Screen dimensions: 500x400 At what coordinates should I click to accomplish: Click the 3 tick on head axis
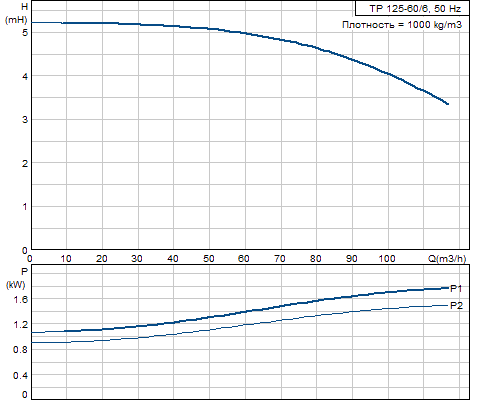point(25,120)
